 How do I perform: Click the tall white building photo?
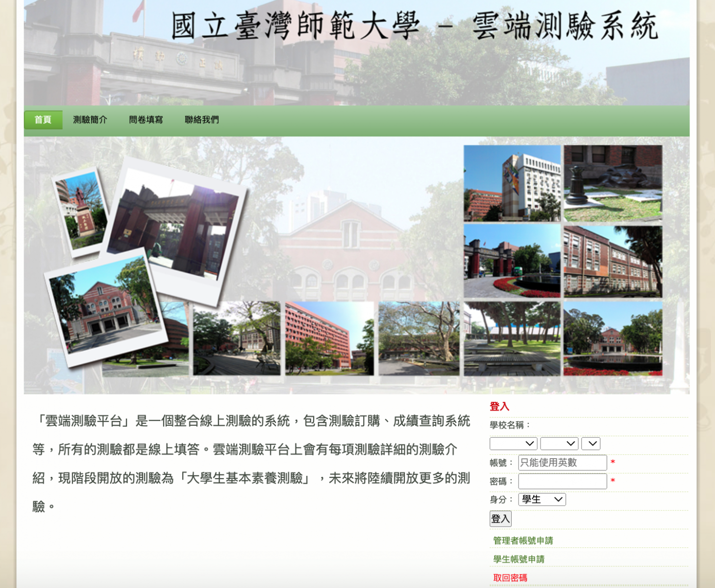[512, 183]
